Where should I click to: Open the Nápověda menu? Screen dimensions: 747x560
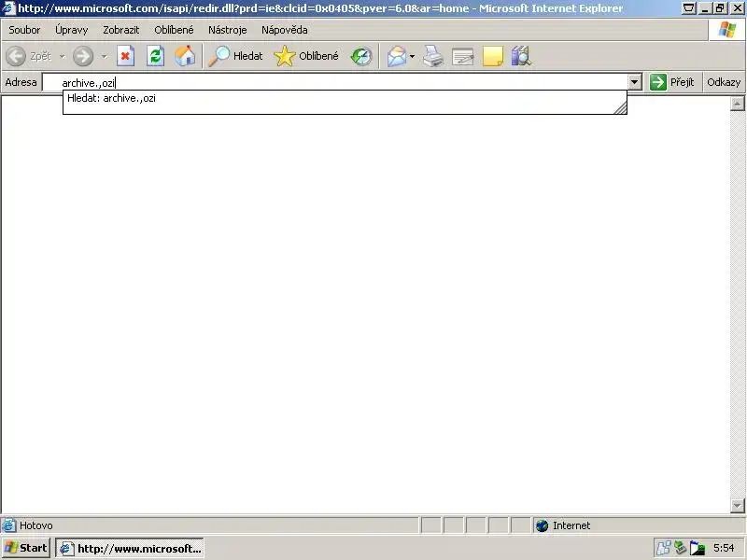tap(285, 30)
